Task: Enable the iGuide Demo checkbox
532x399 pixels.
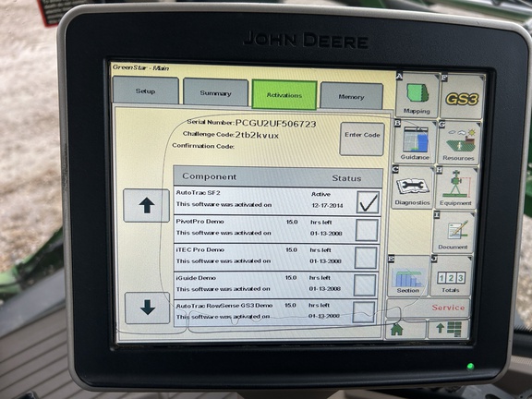Action: (365, 285)
